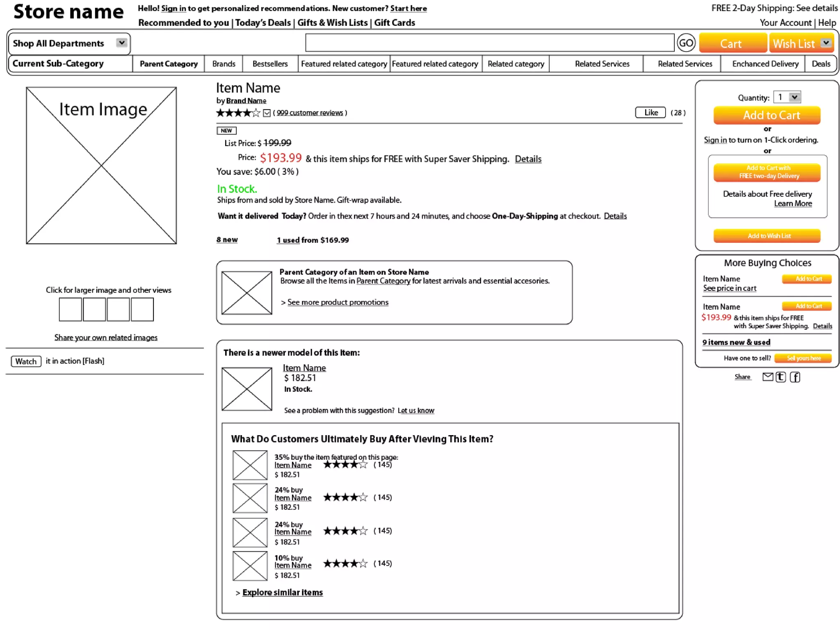Screen dimensions: 840x630
Task: Click into the search input field
Action: (489, 43)
